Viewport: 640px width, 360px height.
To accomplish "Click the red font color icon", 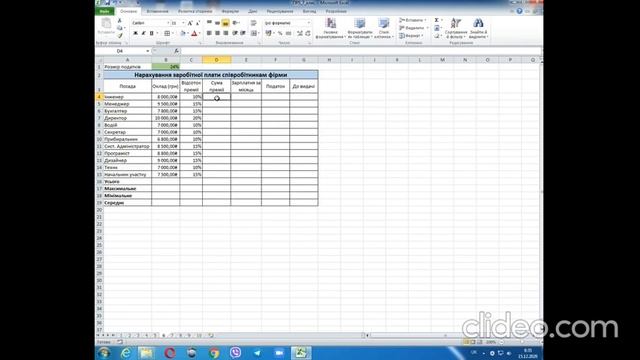I will [194, 33].
